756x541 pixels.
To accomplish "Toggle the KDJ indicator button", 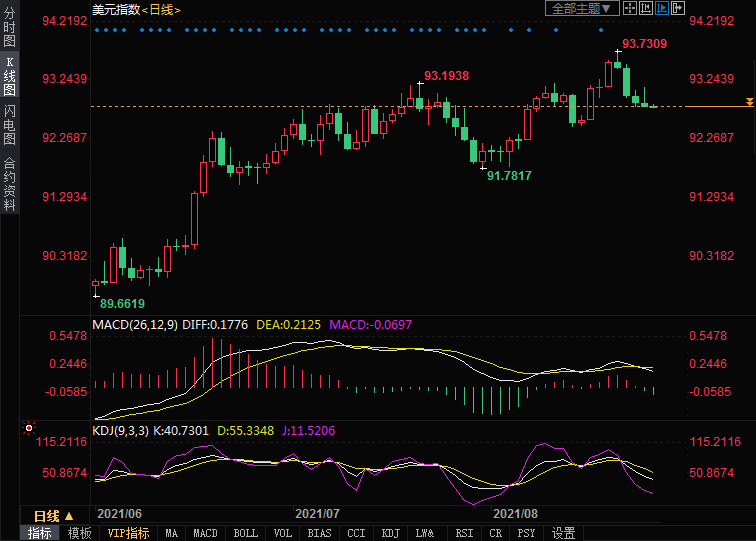I will coord(391,533).
